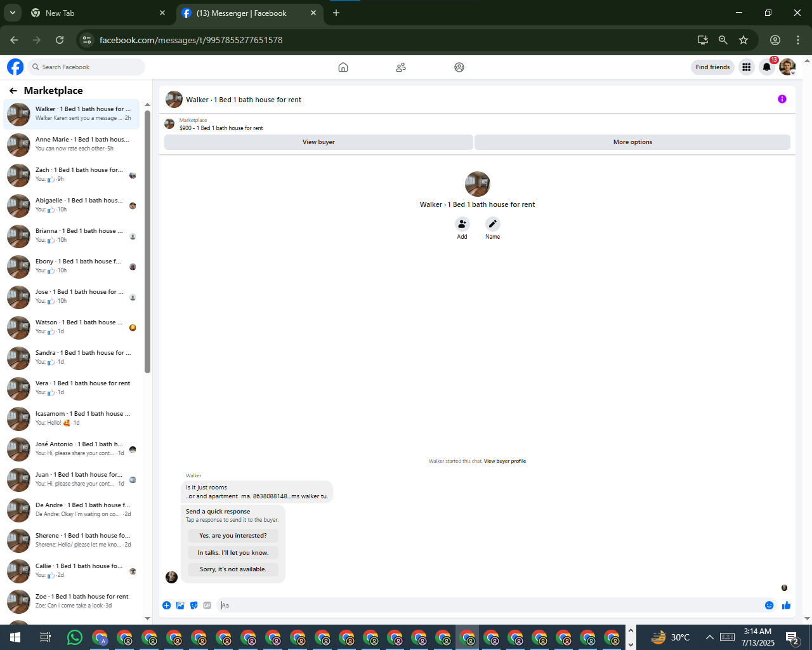This screenshot has width=812, height=650.
Task: Open Windows action center notifications icon
Action: click(x=792, y=637)
